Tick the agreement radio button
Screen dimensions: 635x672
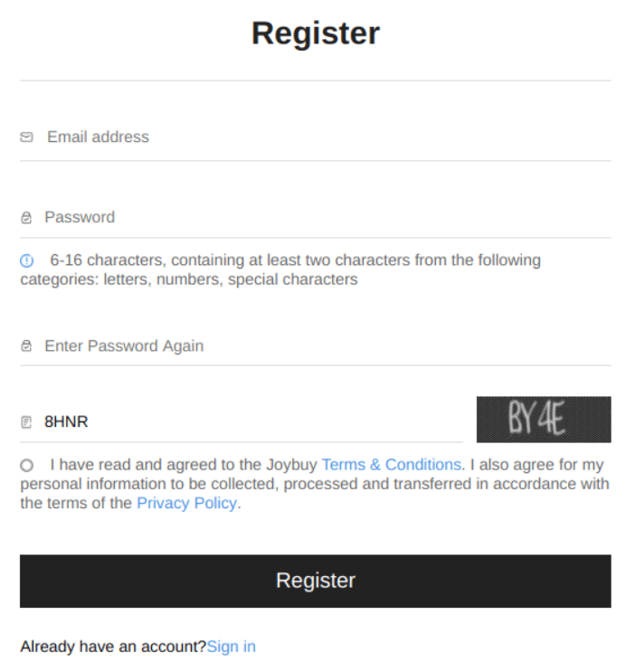tap(26, 466)
